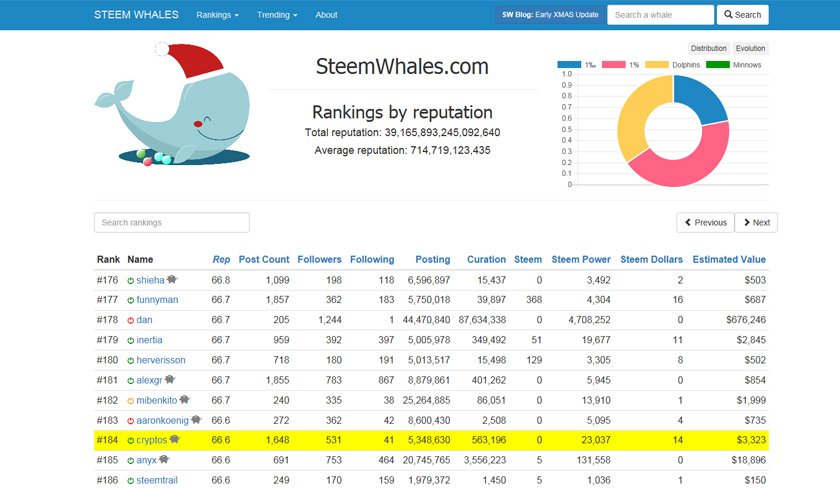Open the Rankings dropdown menu
Image resolution: width=840 pixels, height=490 pixels.
(218, 15)
